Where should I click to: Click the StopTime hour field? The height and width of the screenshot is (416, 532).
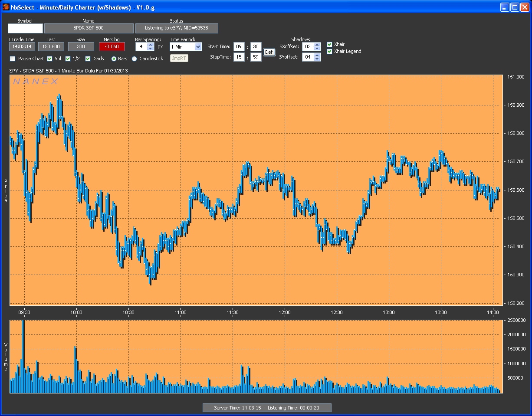[x=239, y=57]
